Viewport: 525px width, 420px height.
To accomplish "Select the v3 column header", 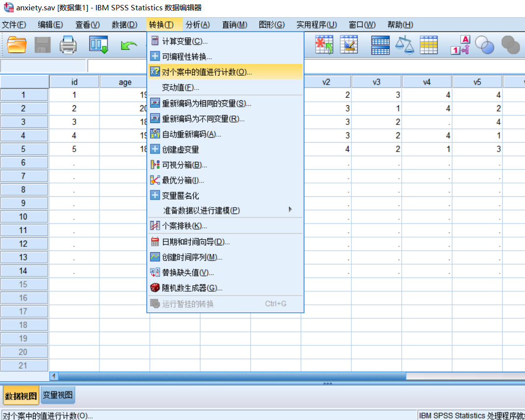I will click(377, 82).
